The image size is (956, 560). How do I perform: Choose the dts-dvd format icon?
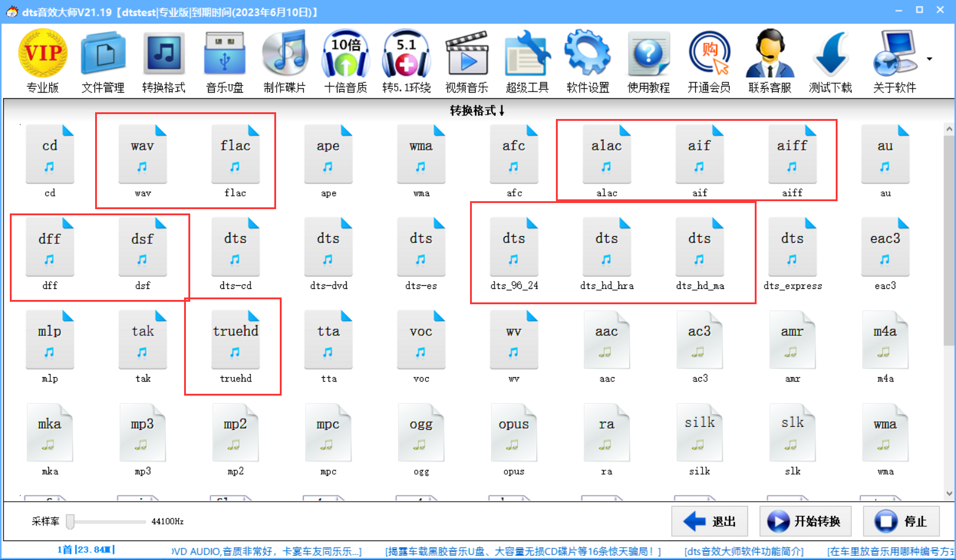[x=328, y=253]
